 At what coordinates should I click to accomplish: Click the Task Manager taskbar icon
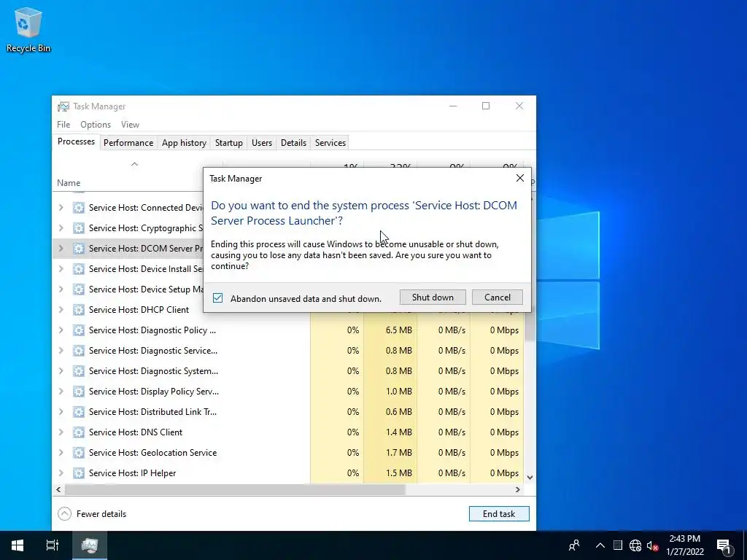pyautogui.click(x=90, y=545)
